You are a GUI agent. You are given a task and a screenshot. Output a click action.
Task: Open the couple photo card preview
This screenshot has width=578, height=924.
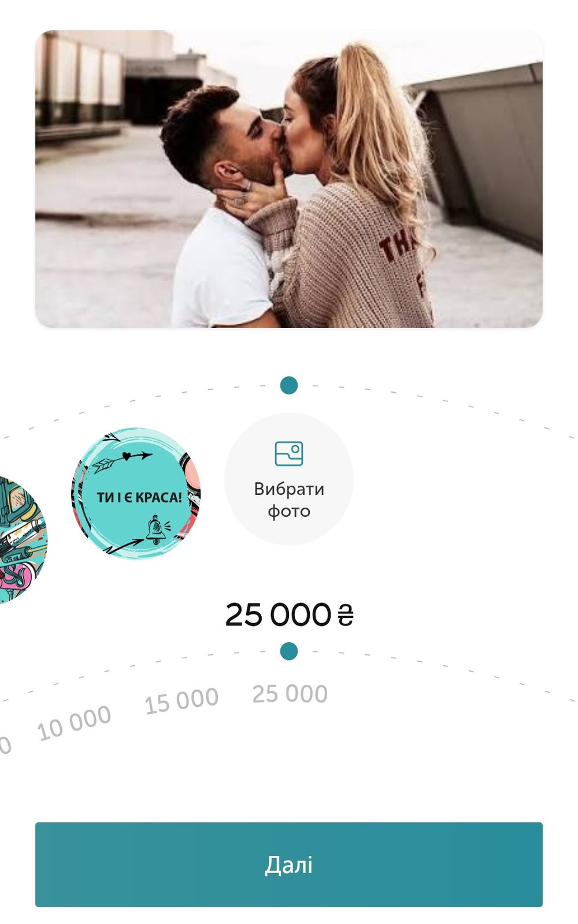click(x=288, y=178)
